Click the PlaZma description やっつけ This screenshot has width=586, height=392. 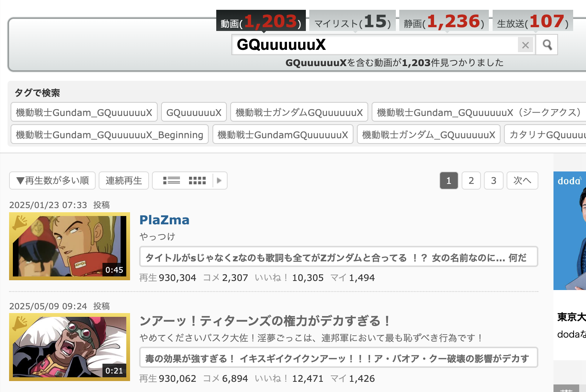(157, 236)
